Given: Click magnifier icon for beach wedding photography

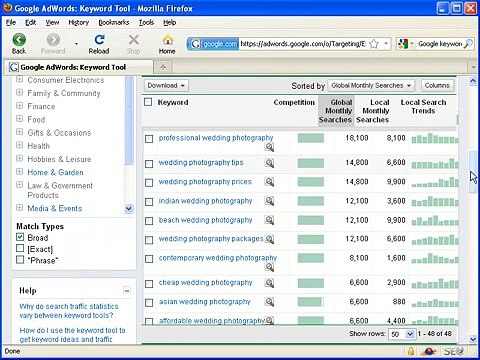Looking at the screenshot, I should (269, 220).
